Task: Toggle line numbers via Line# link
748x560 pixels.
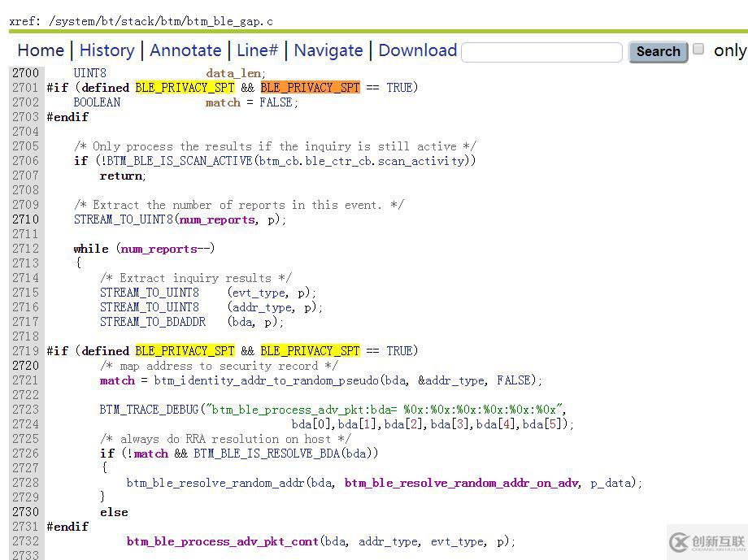Action: coord(257,50)
